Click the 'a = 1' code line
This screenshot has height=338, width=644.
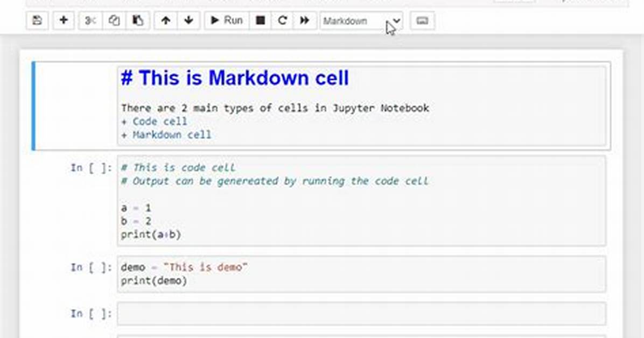coord(136,208)
